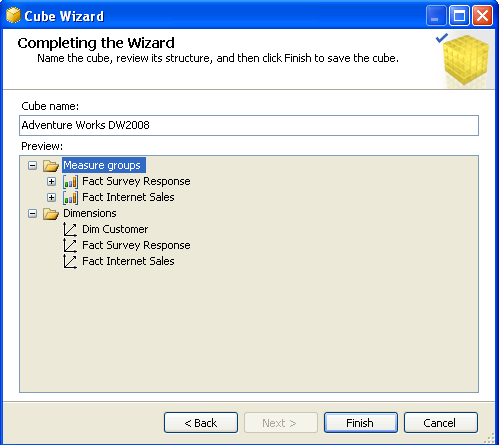
Task: Select Dim Customer in the preview tree
Action: click(115, 229)
